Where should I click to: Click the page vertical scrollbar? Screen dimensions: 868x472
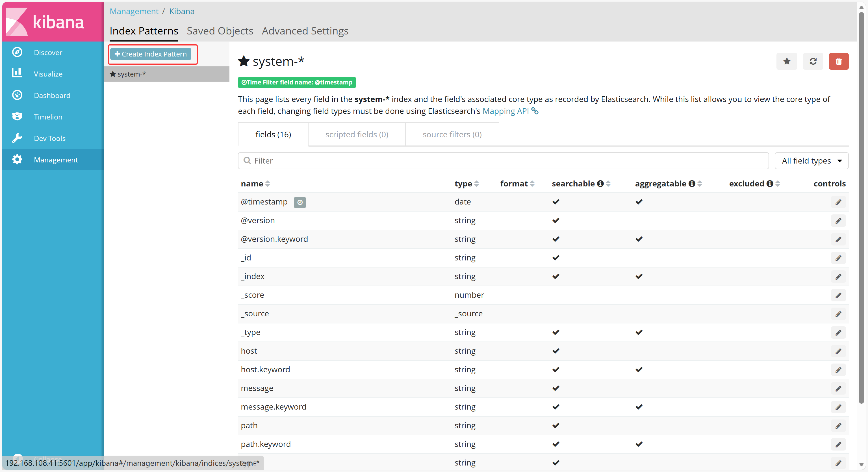861,208
